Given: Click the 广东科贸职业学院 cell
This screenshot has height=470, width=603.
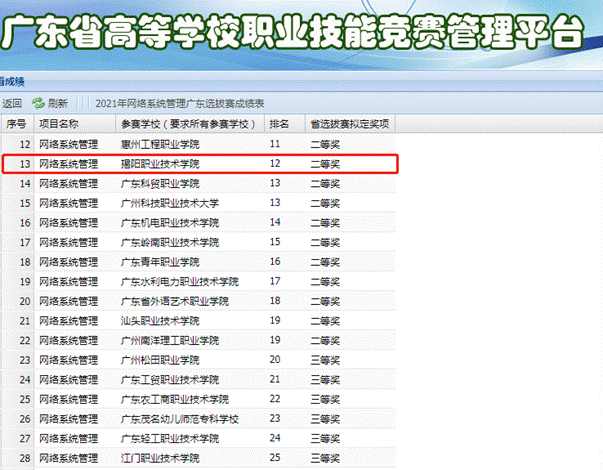Looking at the screenshot, I should tap(160, 183).
